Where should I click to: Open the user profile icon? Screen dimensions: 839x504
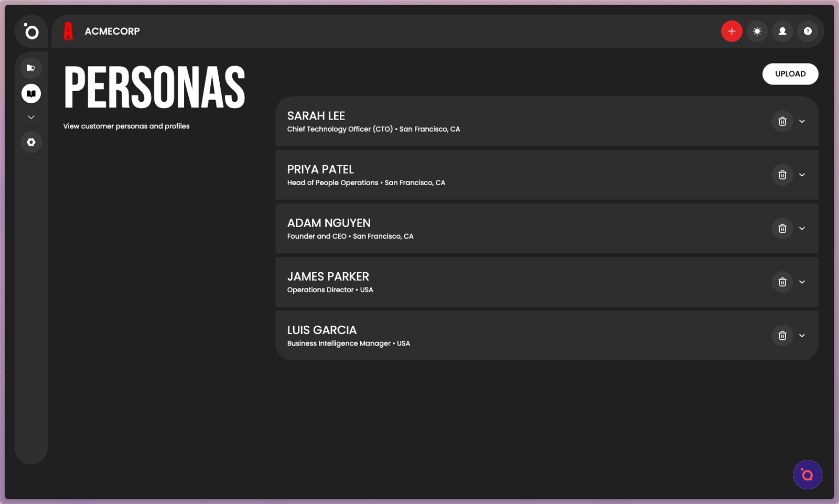point(782,31)
